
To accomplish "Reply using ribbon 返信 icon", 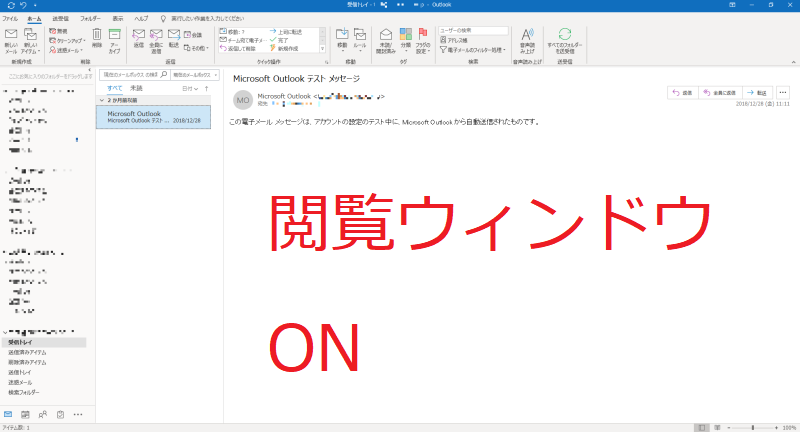I will click(x=138, y=38).
